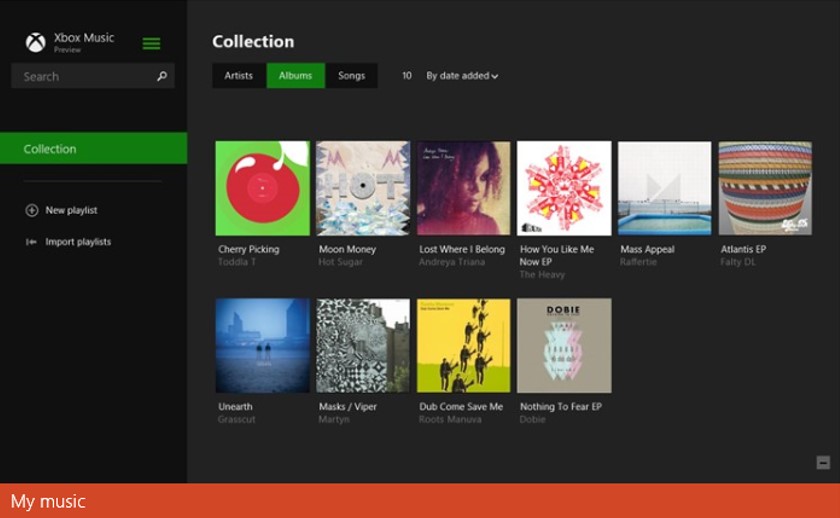Open the Cherry Picking album cover
Image resolution: width=840 pixels, height=518 pixels.
coord(262,188)
